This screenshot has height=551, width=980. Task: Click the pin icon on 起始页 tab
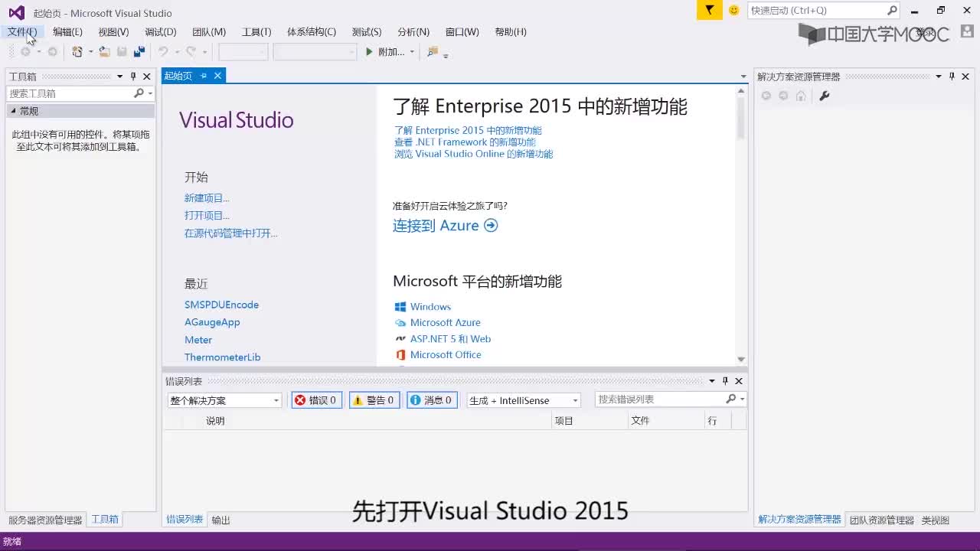[204, 76]
